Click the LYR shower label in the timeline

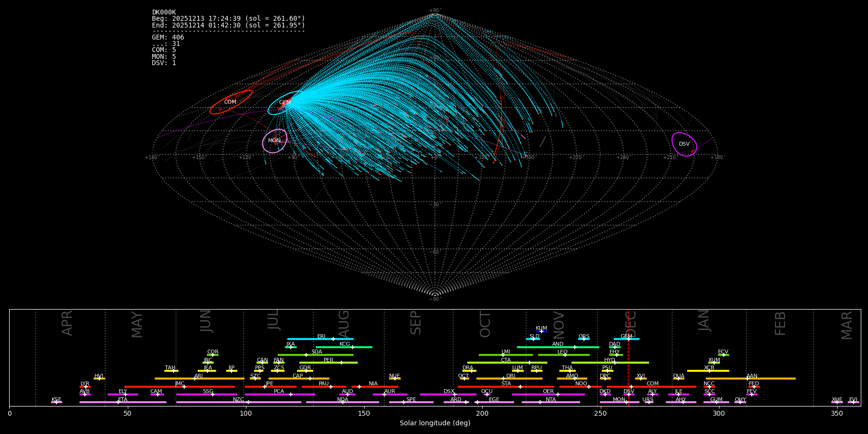coord(85,383)
